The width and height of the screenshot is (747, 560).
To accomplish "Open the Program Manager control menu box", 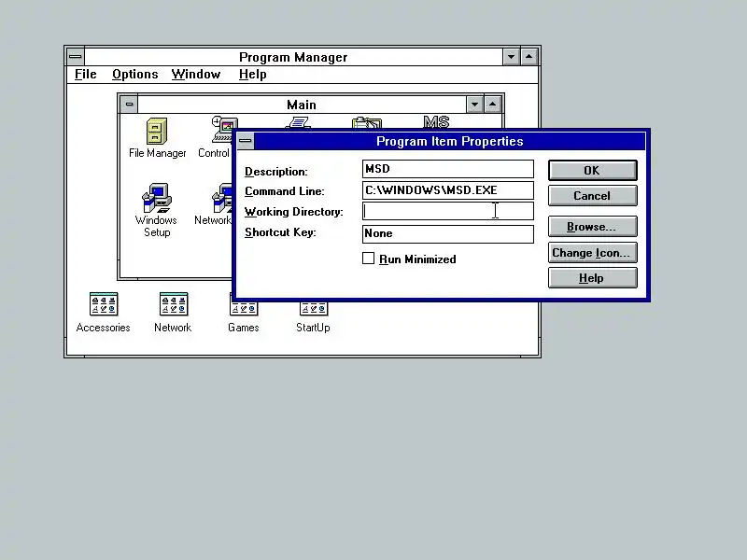I will point(76,57).
